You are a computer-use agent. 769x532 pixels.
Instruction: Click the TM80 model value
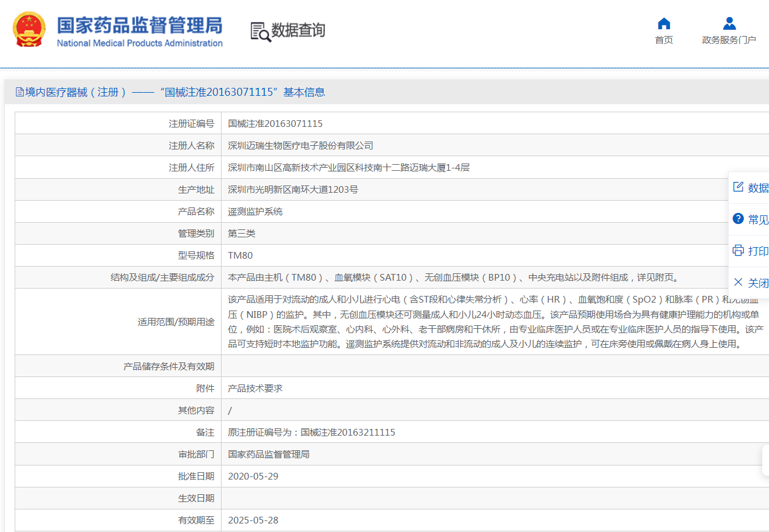tap(240, 255)
